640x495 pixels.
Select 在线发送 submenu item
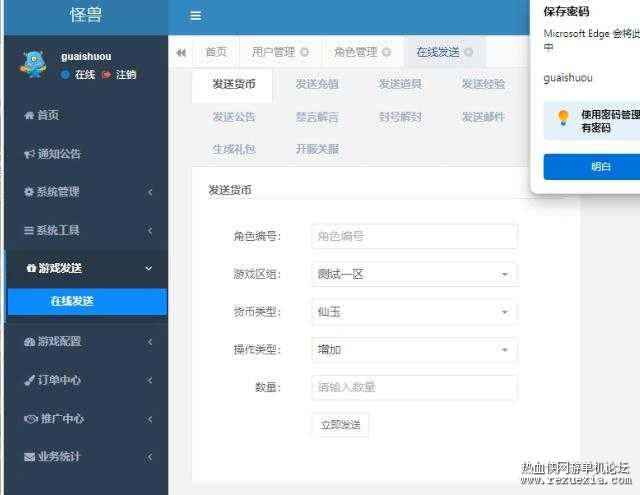[87, 302]
